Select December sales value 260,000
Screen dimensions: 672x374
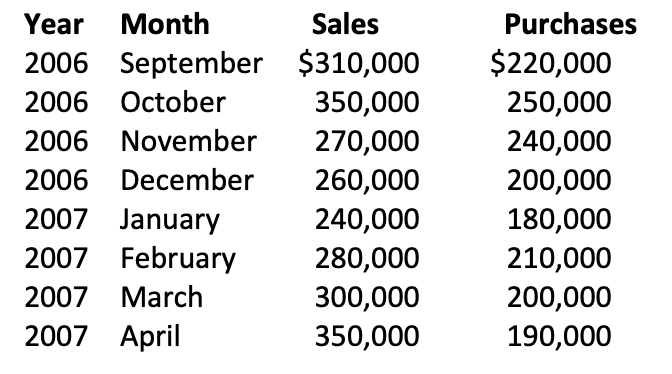tap(367, 180)
